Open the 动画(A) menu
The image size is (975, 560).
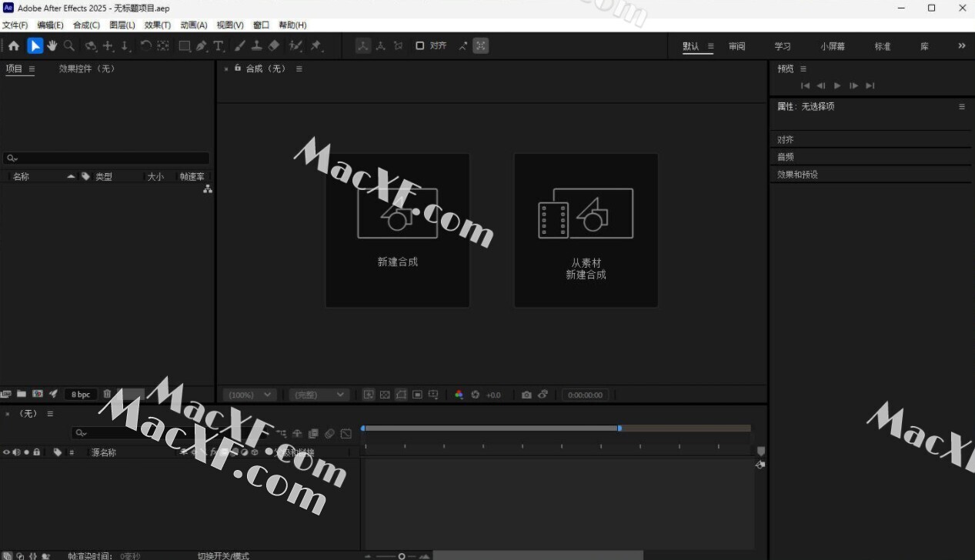[x=194, y=25]
